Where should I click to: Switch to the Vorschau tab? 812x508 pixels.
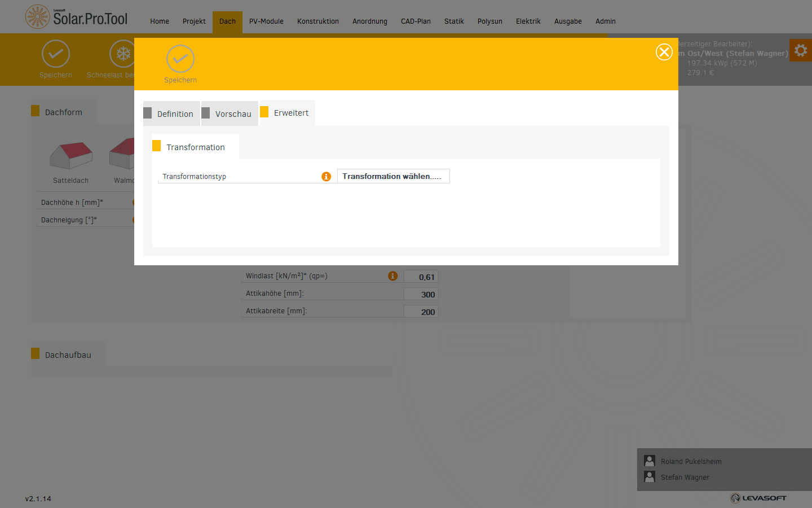point(230,113)
